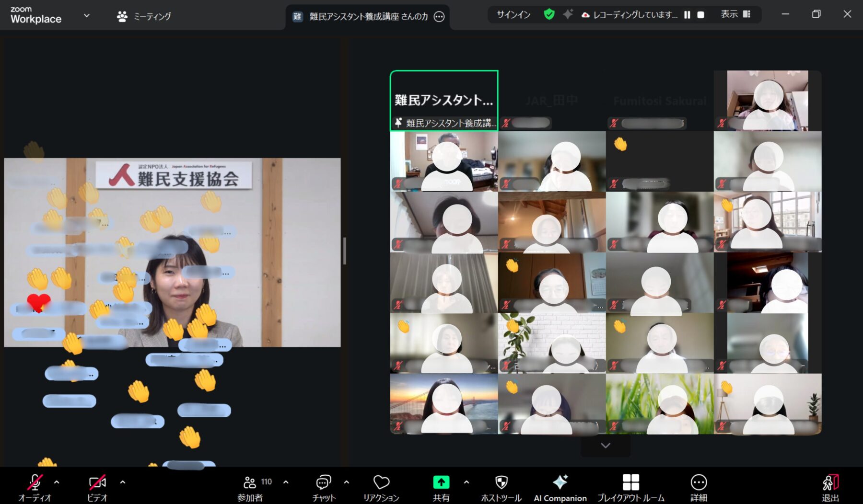Click the green security shield icon
Image resolution: width=863 pixels, height=504 pixels.
[x=548, y=14]
